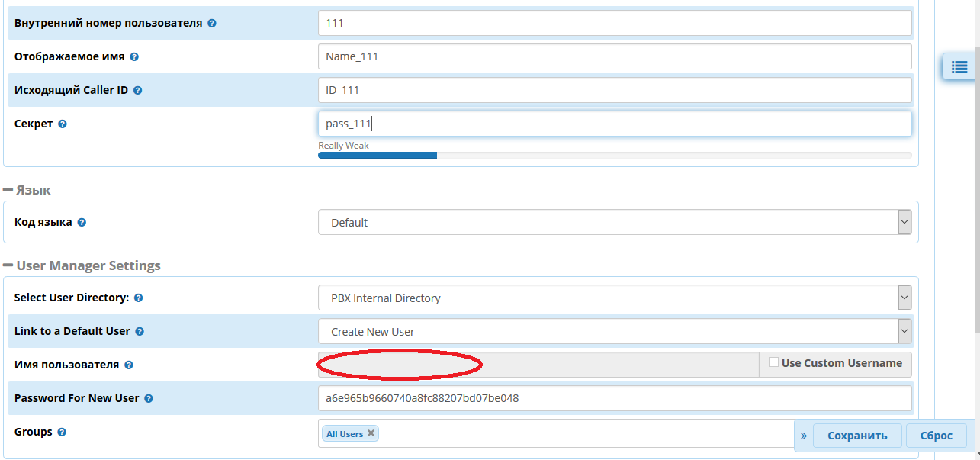Remove the All Users group tag
The image size is (980, 460).
[371, 433]
